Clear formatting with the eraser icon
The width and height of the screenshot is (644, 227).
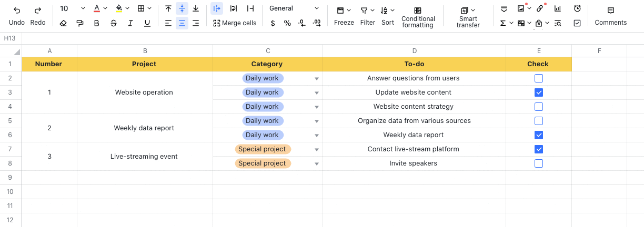[63, 23]
